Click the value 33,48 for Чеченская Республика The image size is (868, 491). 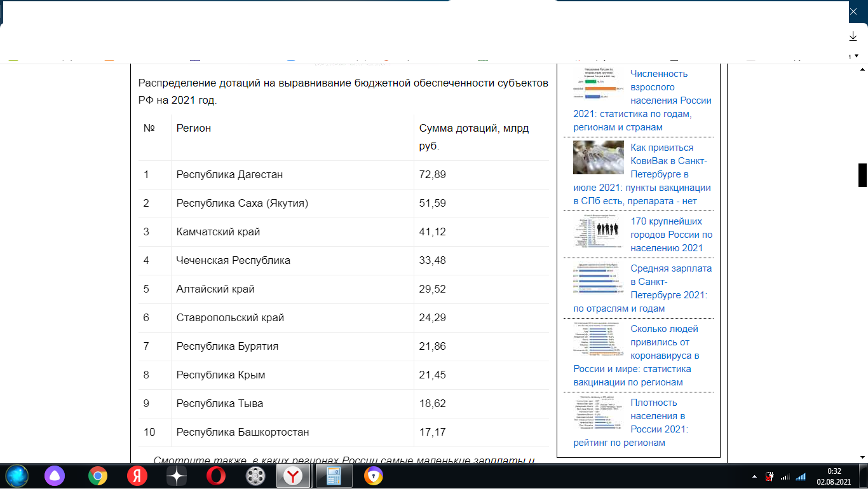coord(433,260)
